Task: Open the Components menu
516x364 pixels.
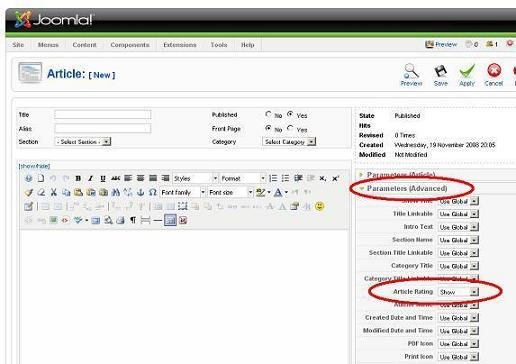Action: [x=130, y=45]
